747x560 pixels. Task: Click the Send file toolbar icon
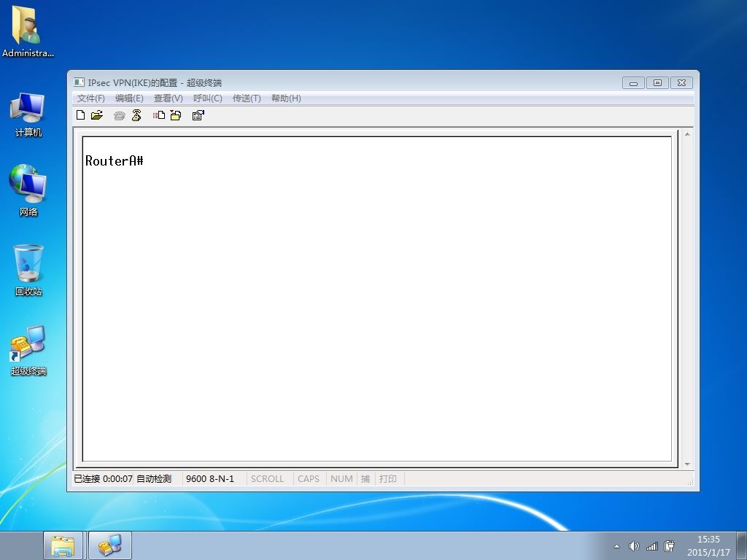pyautogui.click(x=158, y=115)
